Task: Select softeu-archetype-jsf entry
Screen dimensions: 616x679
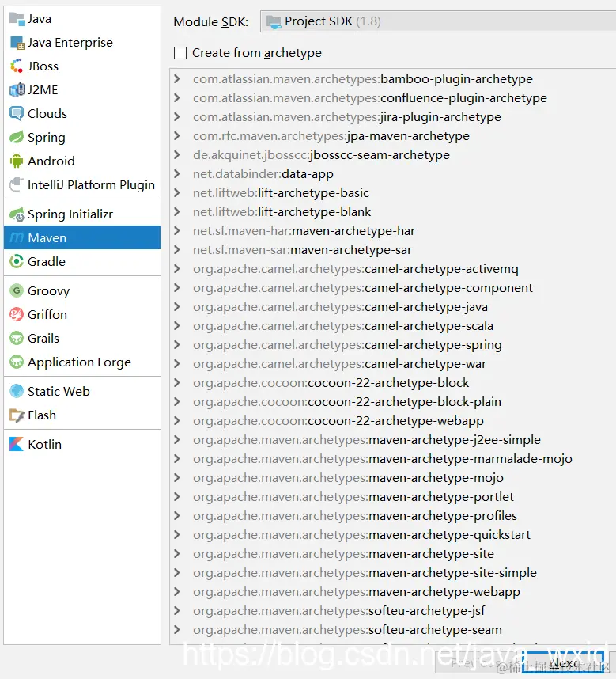Action: (338, 611)
